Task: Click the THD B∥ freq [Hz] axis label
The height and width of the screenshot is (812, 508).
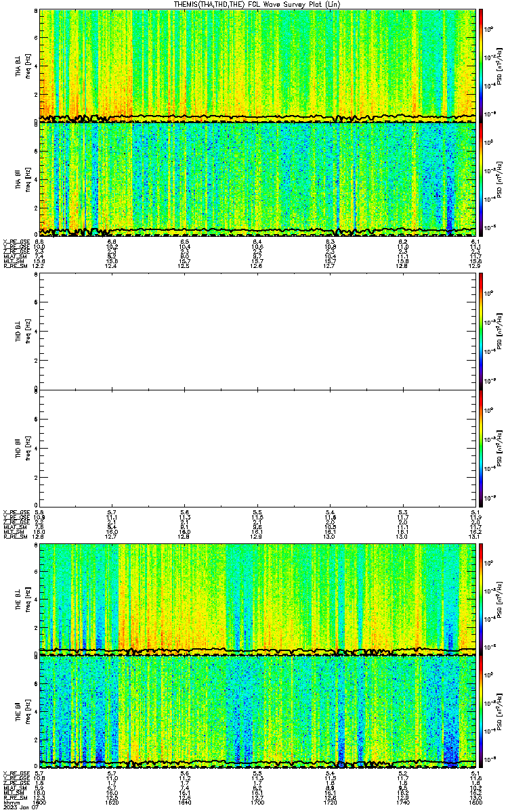Action: coord(27,445)
